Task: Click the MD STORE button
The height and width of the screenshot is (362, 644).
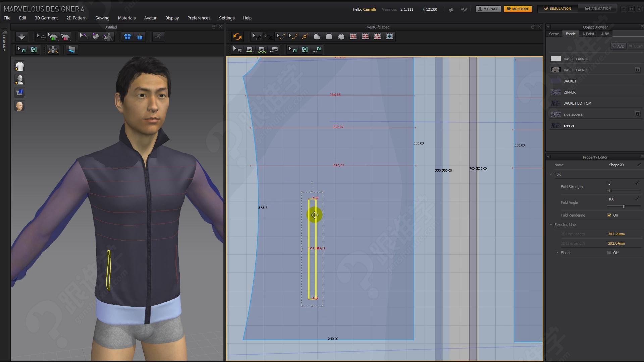Action: (x=518, y=9)
